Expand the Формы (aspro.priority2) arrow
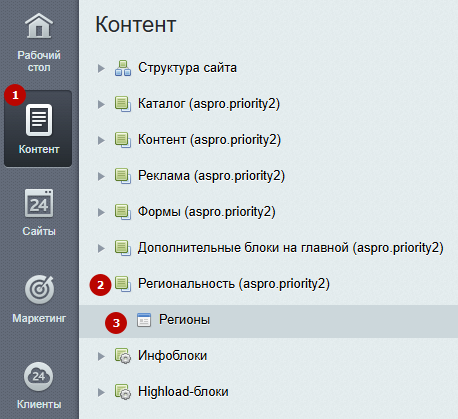The image size is (458, 419). click(x=101, y=212)
